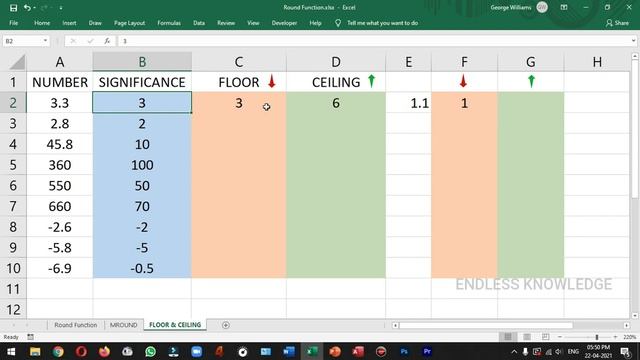Click the Tell me what you want to do box
The image size is (640, 360).
(x=382, y=23)
